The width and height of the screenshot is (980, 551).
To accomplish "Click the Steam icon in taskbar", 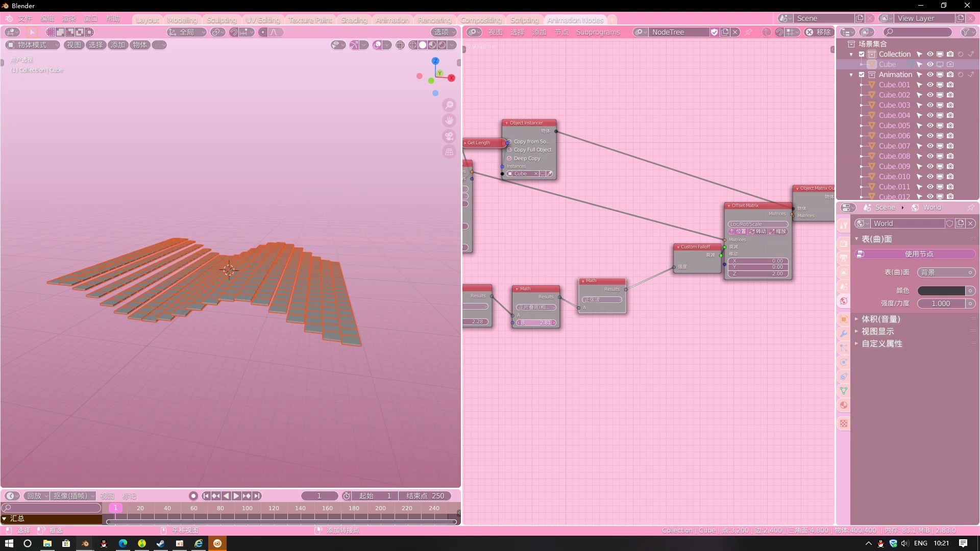I will [160, 543].
